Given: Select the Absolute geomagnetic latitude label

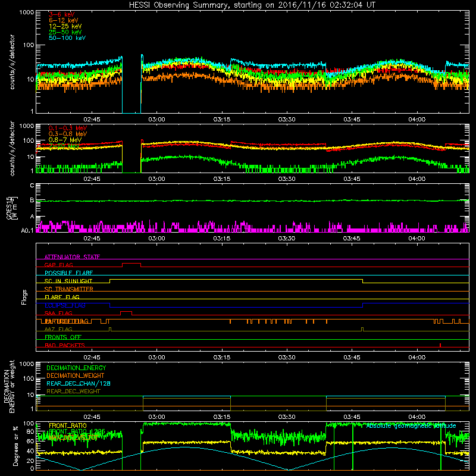Looking at the screenshot, I should (x=411, y=425).
